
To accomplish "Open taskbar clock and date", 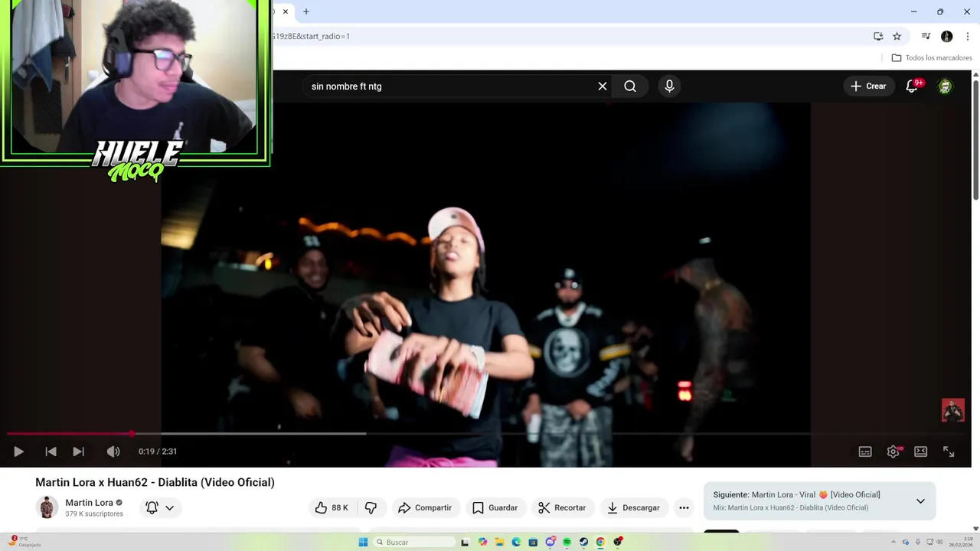I will point(962,542).
